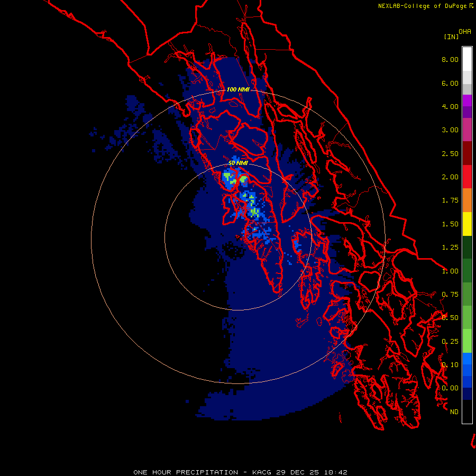Click the 4.00 legend value

(450, 106)
